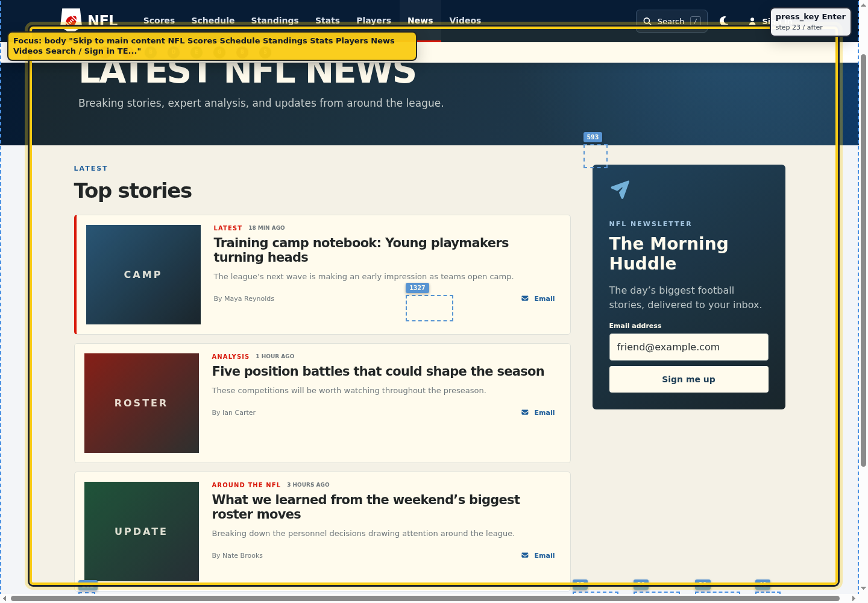The image size is (868, 603).
Task: Select Standings in the navigation bar
Action: (x=275, y=21)
